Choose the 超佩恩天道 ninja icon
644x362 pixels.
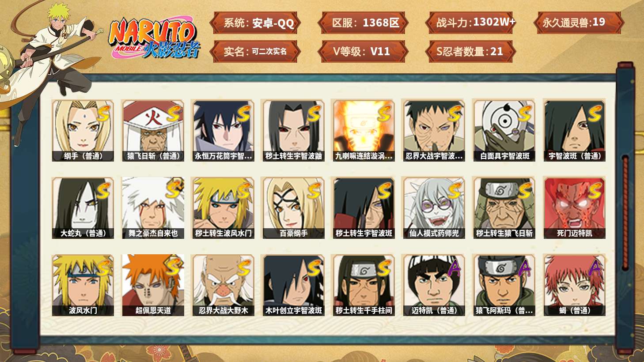click(x=153, y=285)
